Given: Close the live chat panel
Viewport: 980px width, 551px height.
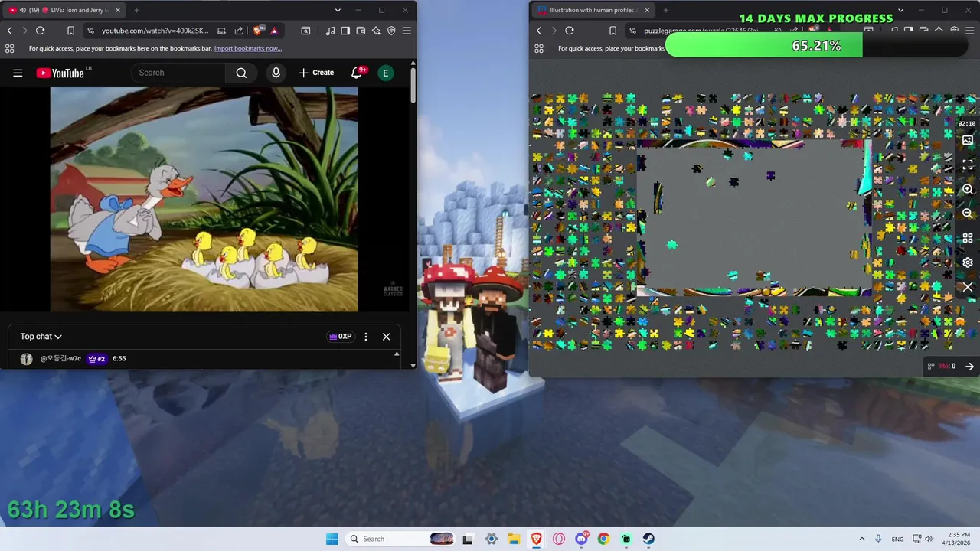Looking at the screenshot, I should (386, 337).
